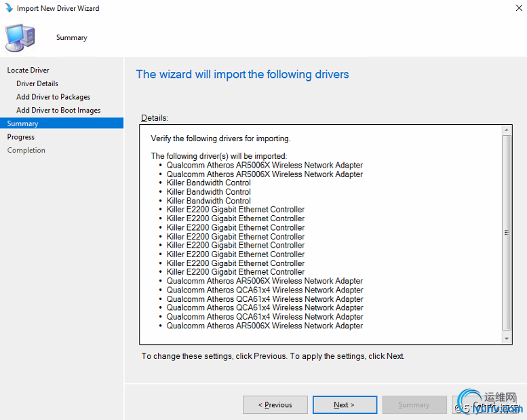Click the wizard arrow icon in title bar
Screen dimensions: 527x420
point(9,7)
